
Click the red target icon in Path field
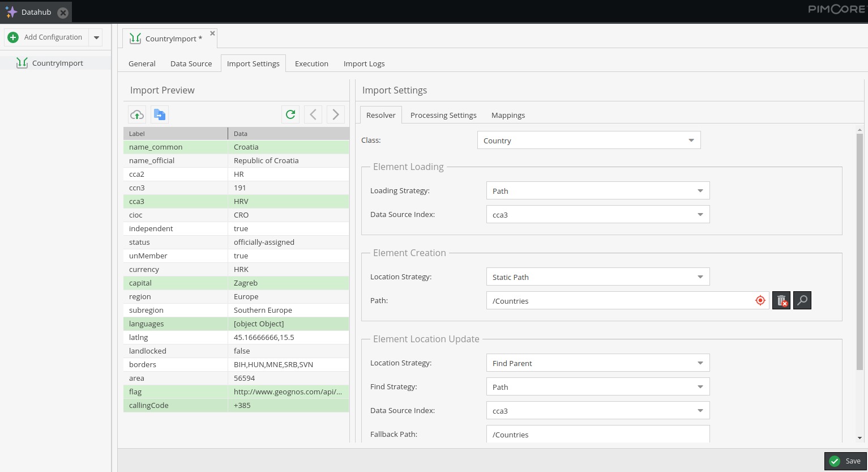tap(760, 300)
